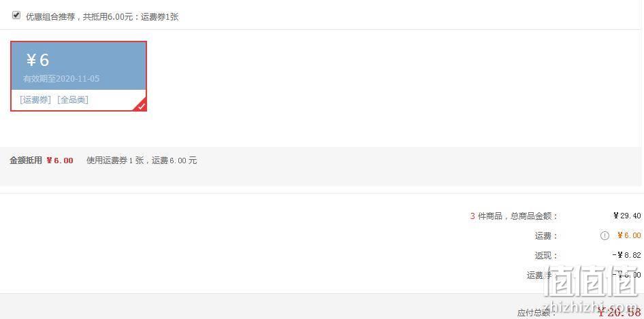Click the 运费 info circle icon
644x319 pixels.
tap(605, 235)
